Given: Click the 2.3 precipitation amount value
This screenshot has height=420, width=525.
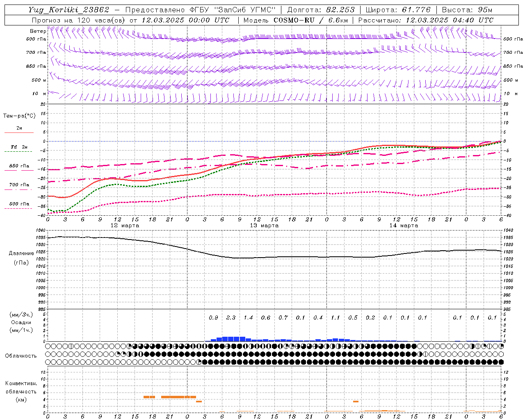Looking at the screenshot, I should 231,318.
